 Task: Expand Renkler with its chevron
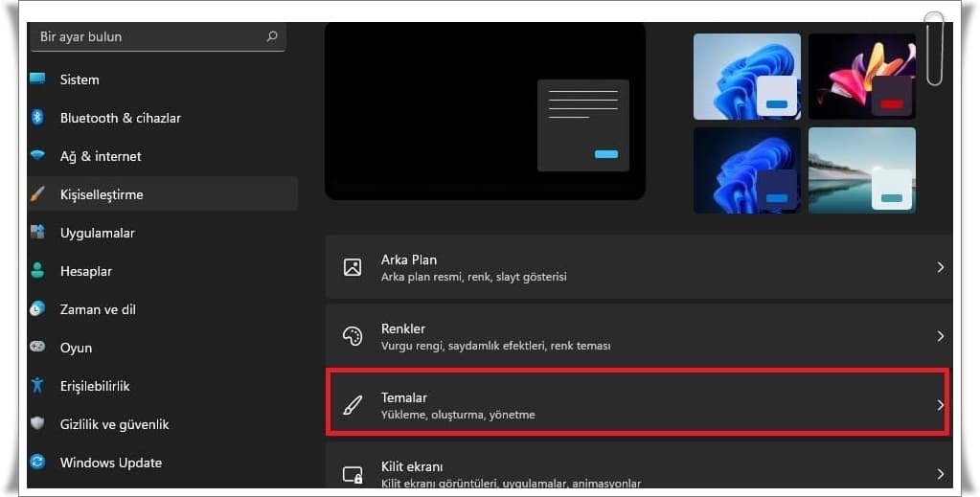point(940,336)
